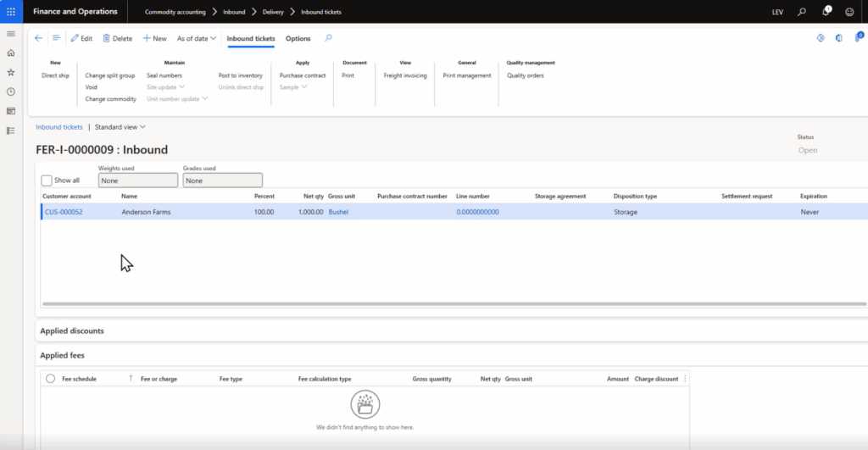This screenshot has height=450, width=868.
Task: Click the back arrow button
Action: click(x=38, y=38)
